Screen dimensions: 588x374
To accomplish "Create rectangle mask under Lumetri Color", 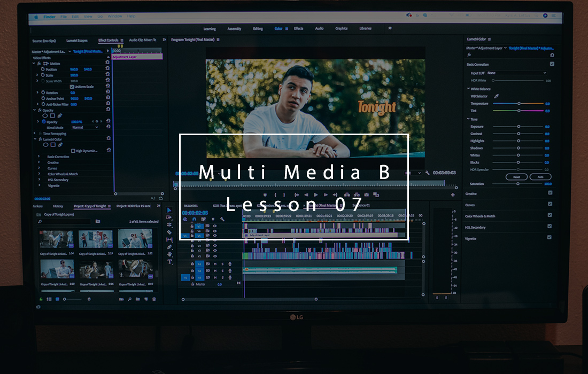I will click(x=53, y=145).
